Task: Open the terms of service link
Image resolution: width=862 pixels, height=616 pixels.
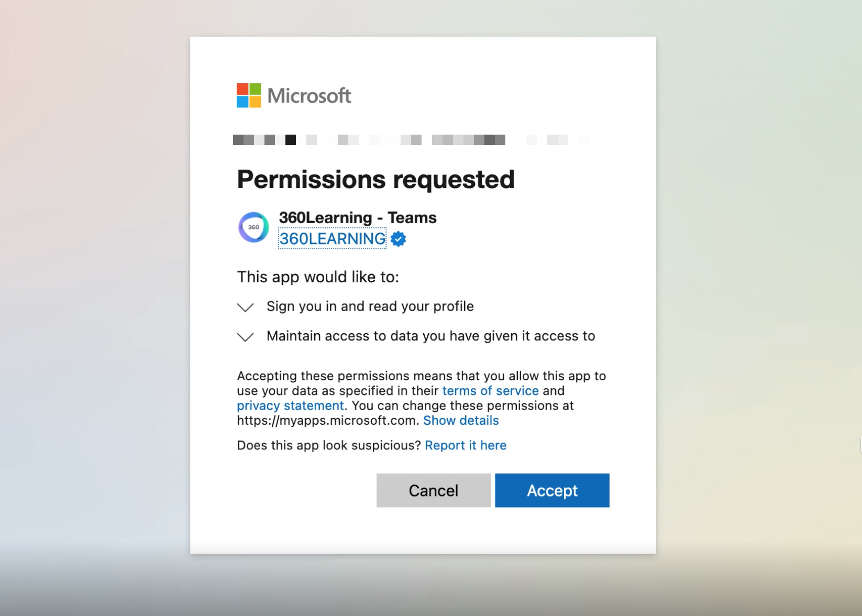Action: click(x=490, y=390)
